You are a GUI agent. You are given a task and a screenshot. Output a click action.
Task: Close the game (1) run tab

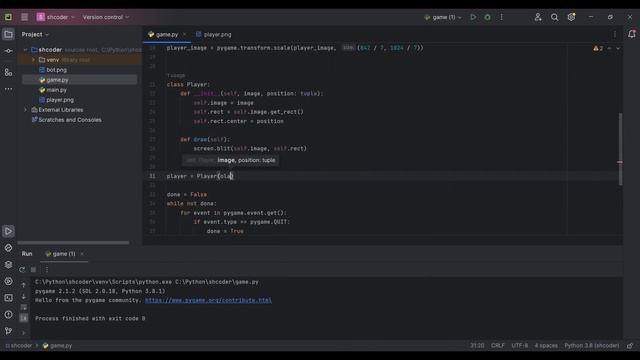coord(82,254)
